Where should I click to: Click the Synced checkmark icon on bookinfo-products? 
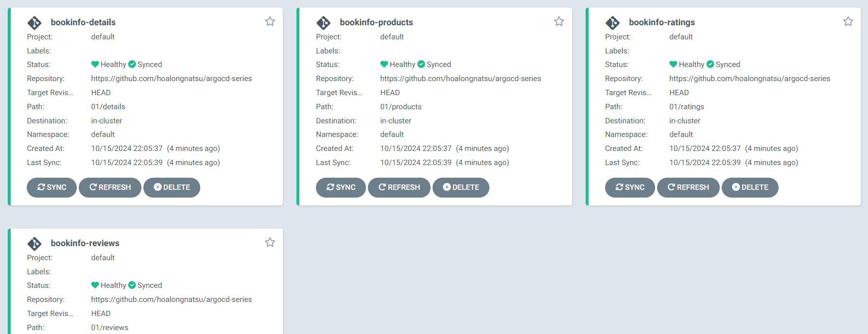pyautogui.click(x=421, y=64)
